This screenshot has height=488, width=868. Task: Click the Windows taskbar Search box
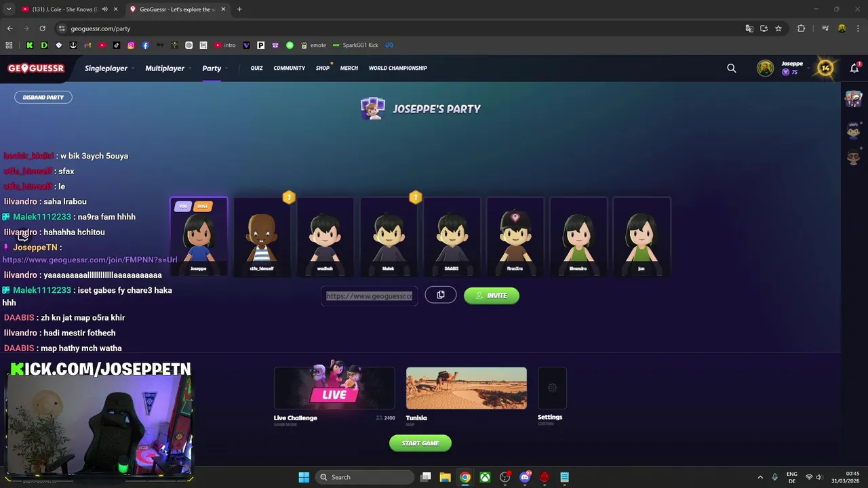point(366,477)
